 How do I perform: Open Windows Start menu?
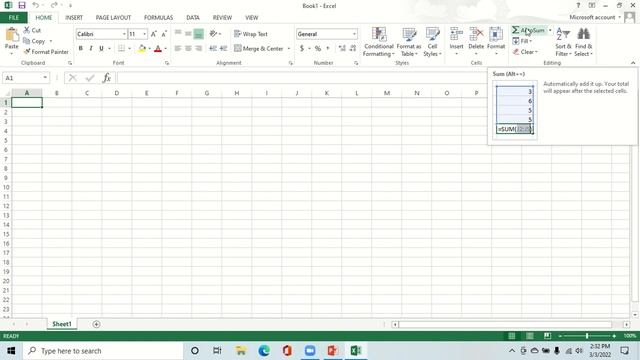pos(11,351)
